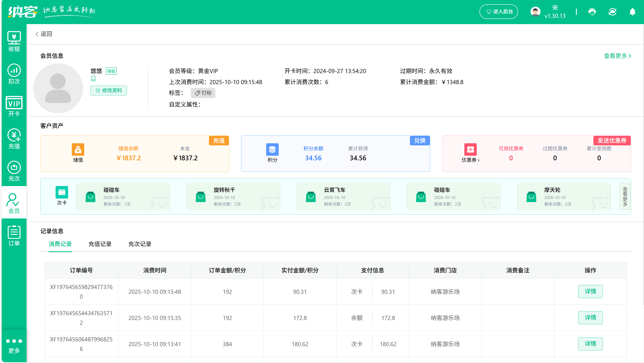The width and height of the screenshot is (644, 363).
Task: Switch to the 充次记录 tab
Action: (139, 244)
